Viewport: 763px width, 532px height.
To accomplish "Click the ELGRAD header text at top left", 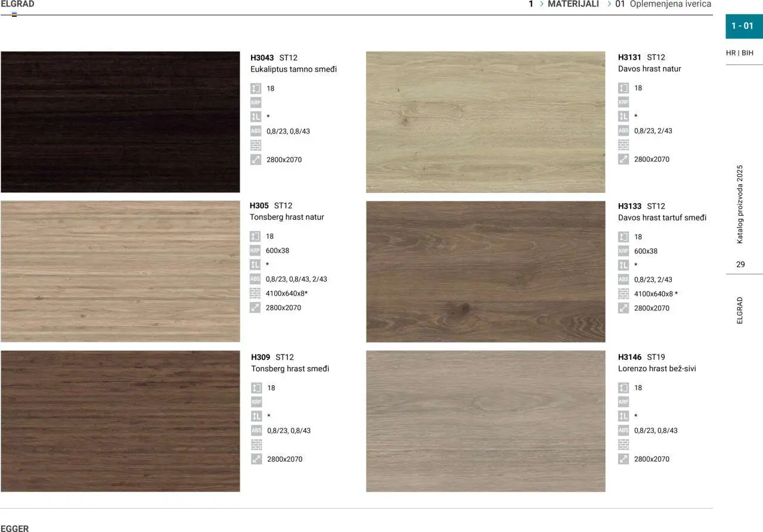I will pos(18,4).
